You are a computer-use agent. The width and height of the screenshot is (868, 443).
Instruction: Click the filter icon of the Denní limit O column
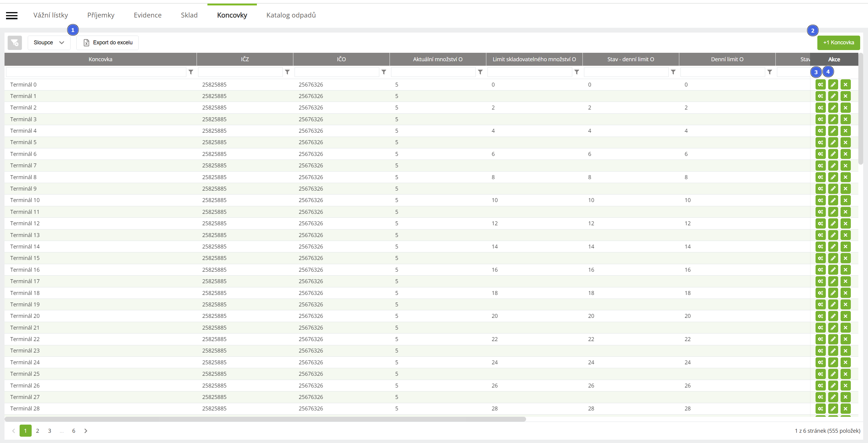(x=769, y=72)
